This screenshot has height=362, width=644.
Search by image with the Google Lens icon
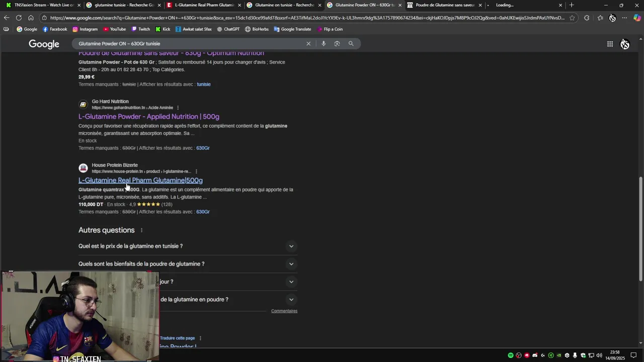pyautogui.click(x=337, y=44)
